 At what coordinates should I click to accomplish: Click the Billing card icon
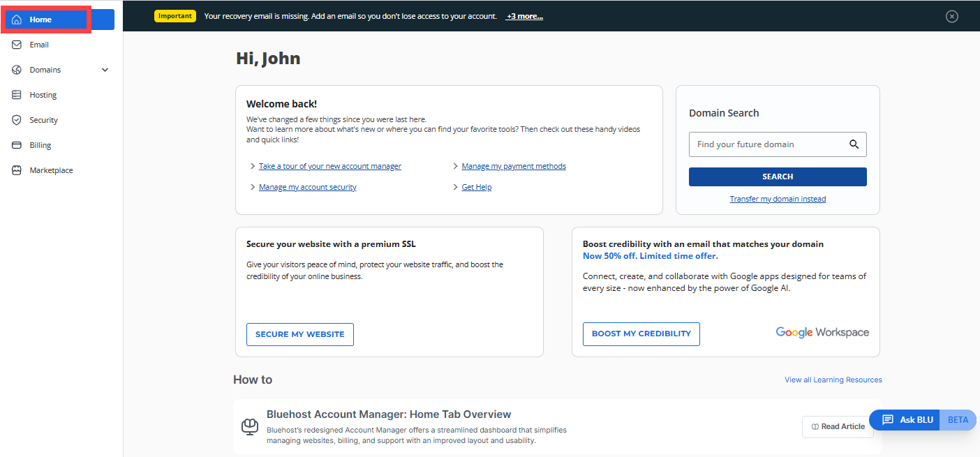click(17, 145)
